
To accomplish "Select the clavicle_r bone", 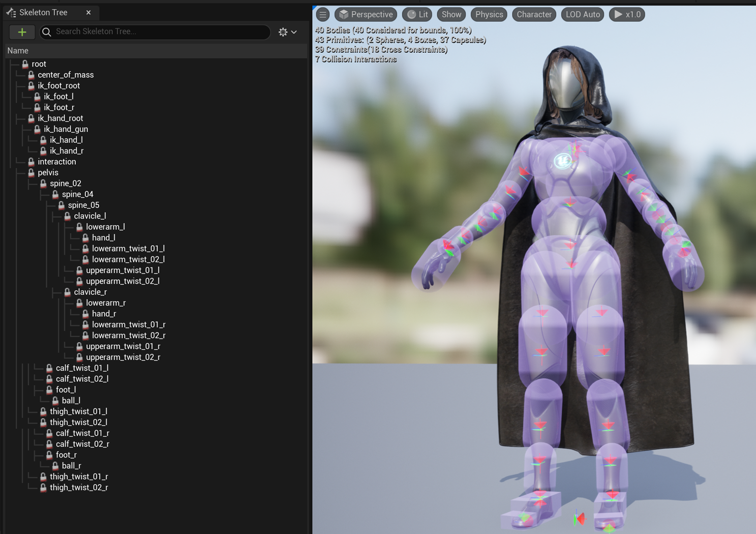I will pos(90,292).
